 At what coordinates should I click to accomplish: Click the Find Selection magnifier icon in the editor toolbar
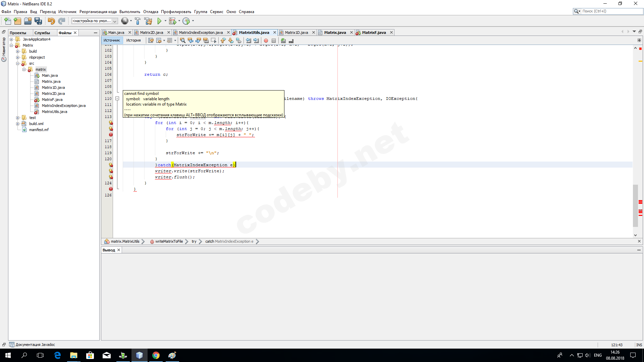click(182, 41)
